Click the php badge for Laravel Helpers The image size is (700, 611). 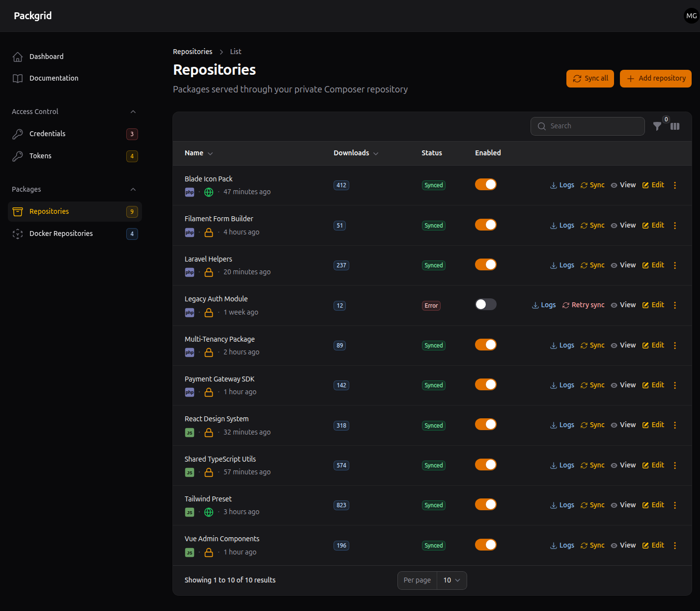190,272
